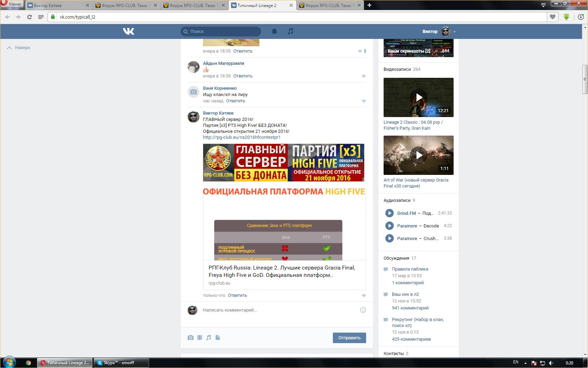Viewport: 588px width, 368px height.
Task: Reload the current page
Action: click(x=30, y=17)
